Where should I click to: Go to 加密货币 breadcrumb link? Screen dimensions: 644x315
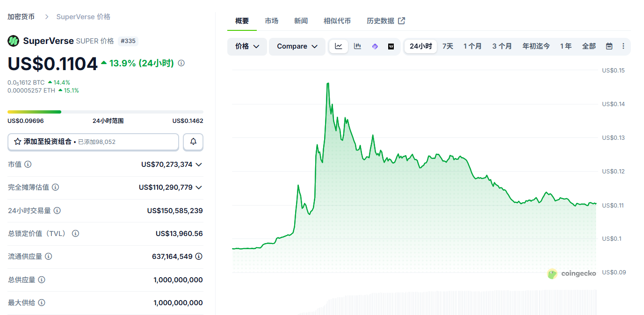click(21, 17)
